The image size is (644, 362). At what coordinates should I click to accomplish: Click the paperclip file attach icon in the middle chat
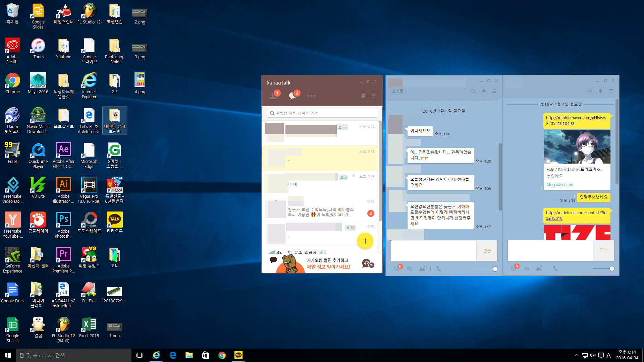click(x=410, y=268)
